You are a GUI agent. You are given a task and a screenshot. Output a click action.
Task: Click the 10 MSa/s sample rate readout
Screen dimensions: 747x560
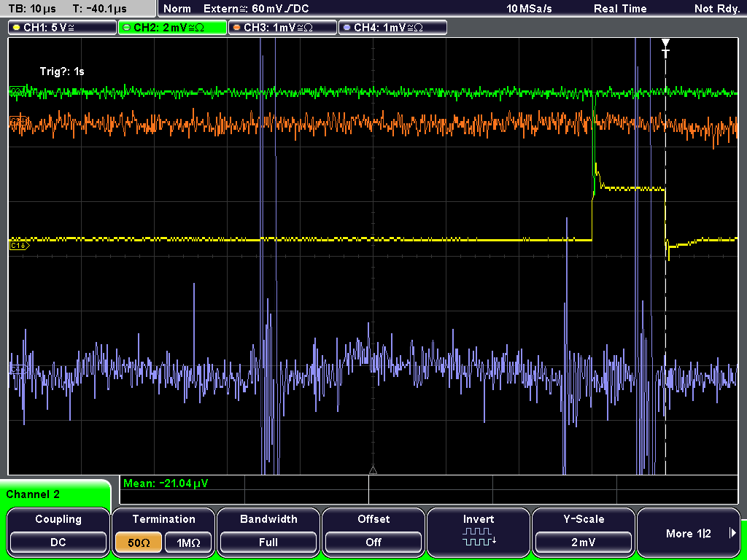[530, 9]
